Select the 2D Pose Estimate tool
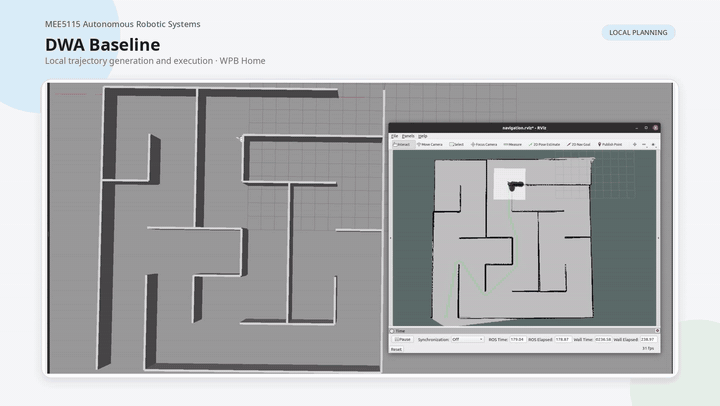This screenshot has height=406, width=720. 544,144
